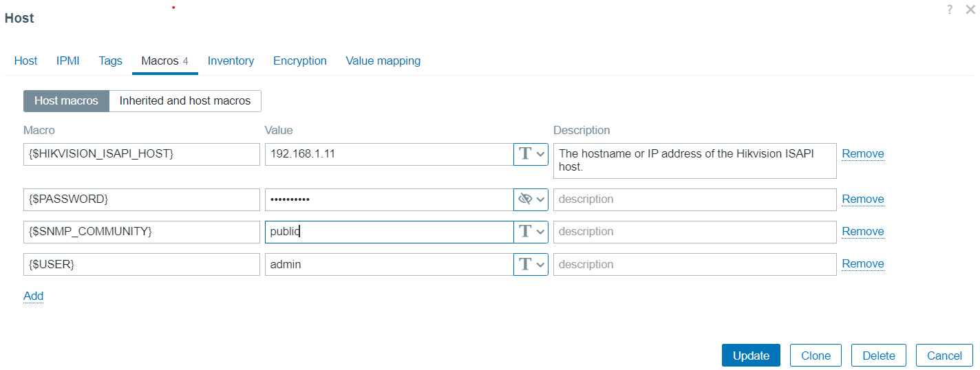Click the {$SNMP_COMMUNITY} description field
Screen dimensions: 980x370
pyautogui.click(x=694, y=232)
